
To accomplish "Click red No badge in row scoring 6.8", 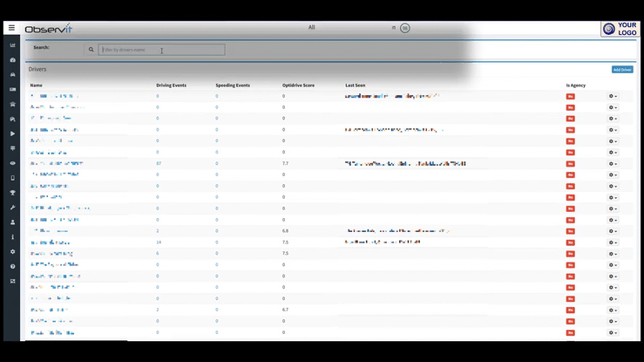I will click(570, 231).
